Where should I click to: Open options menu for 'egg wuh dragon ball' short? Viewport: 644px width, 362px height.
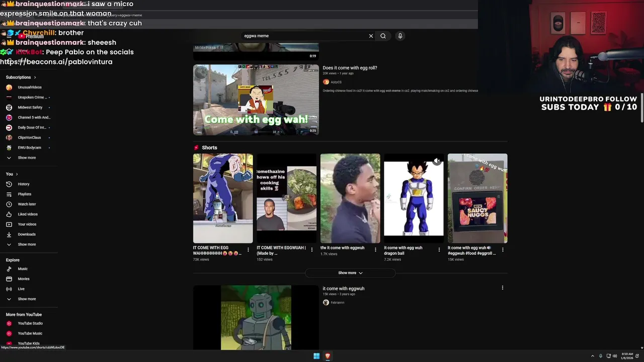click(x=439, y=249)
